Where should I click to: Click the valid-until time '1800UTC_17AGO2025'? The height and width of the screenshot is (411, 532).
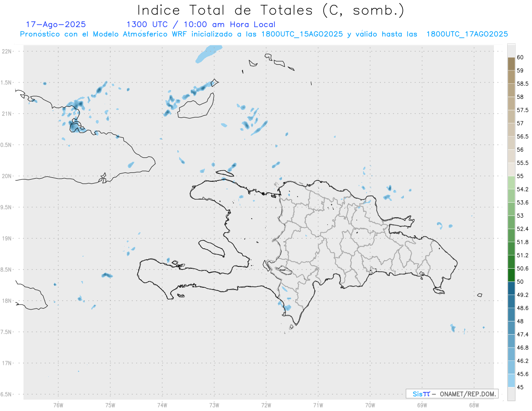(x=467, y=34)
